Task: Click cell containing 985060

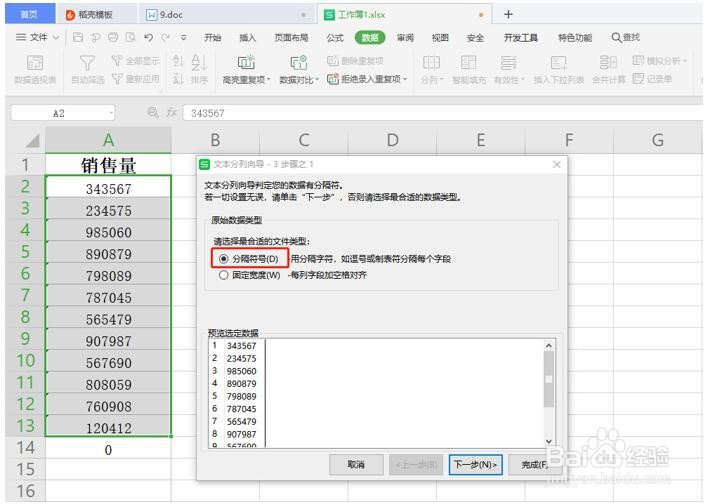Action: click(x=108, y=232)
